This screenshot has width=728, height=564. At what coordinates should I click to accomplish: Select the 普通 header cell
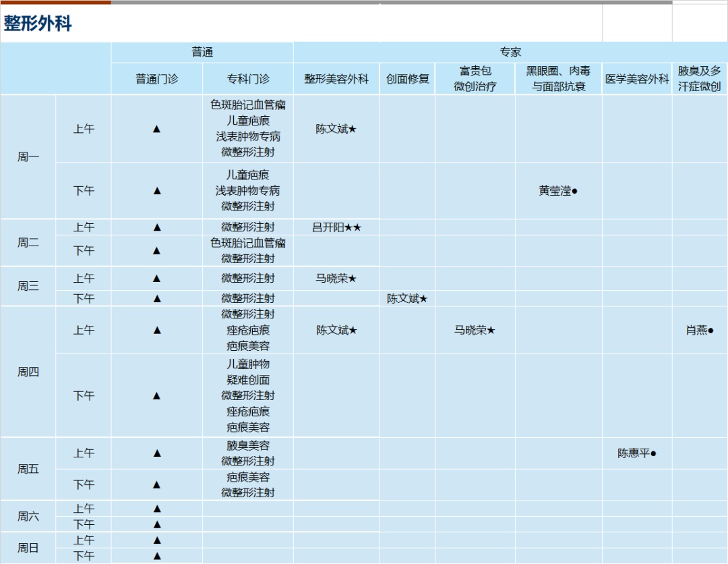[x=202, y=52]
